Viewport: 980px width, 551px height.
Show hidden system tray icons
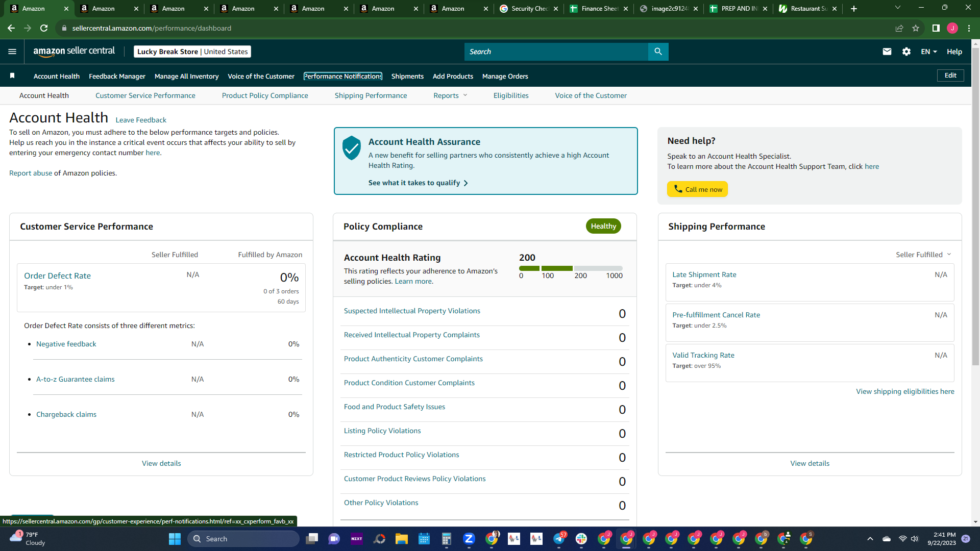870,539
